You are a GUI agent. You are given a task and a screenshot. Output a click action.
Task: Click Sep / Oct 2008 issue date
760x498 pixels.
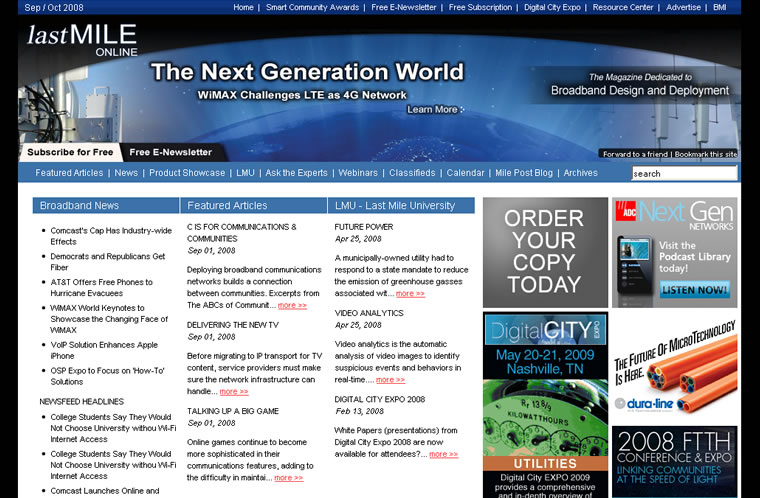(54, 8)
